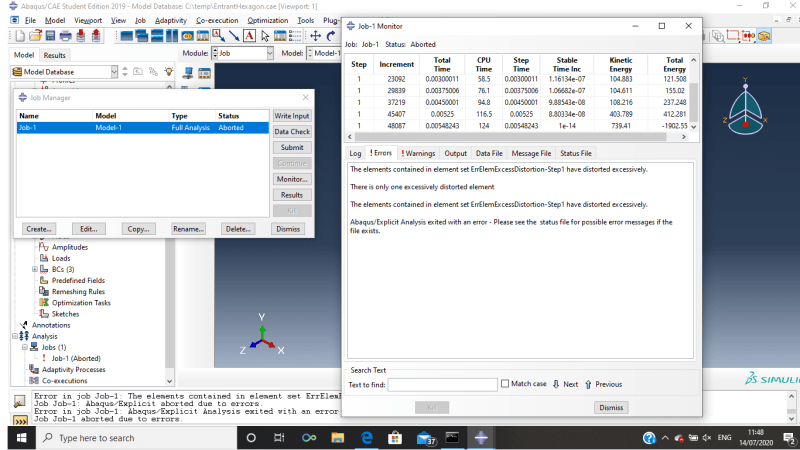800x450 pixels.
Task: Open command line interface >>> icon
Action: coord(20,420)
